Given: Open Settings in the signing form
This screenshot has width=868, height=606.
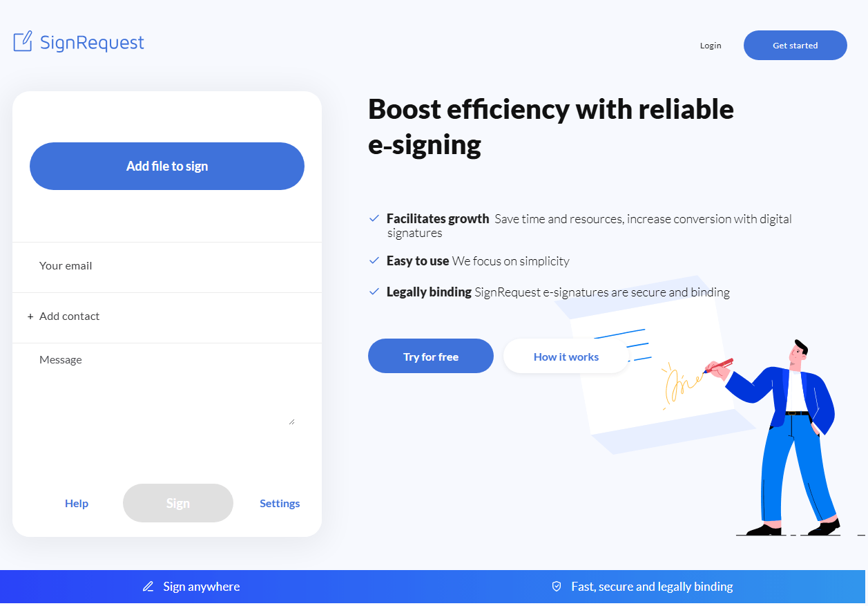Looking at the screenshot, I should 280,504.
